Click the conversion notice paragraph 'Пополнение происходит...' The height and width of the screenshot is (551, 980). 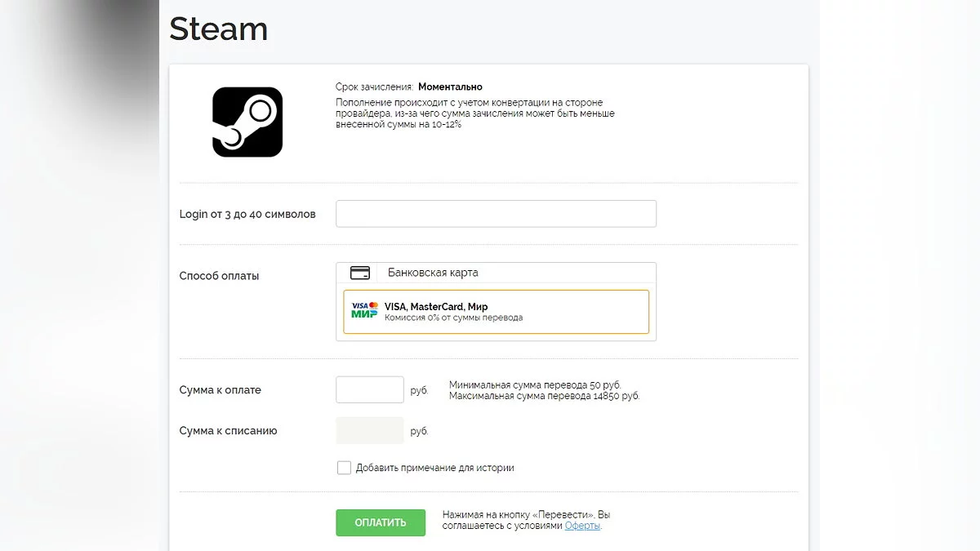click(x=475, y=113)
